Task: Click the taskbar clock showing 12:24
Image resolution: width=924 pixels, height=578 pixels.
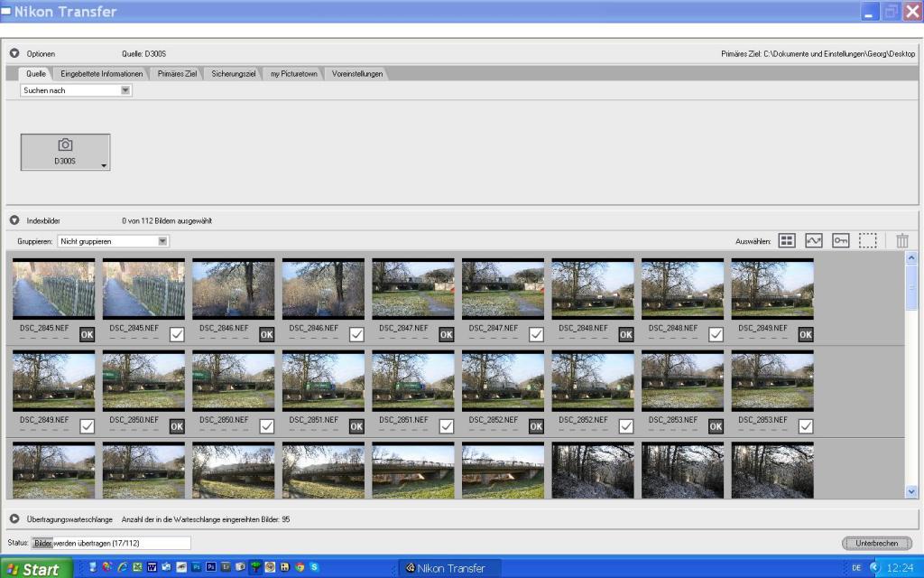Action: (900, 568)
